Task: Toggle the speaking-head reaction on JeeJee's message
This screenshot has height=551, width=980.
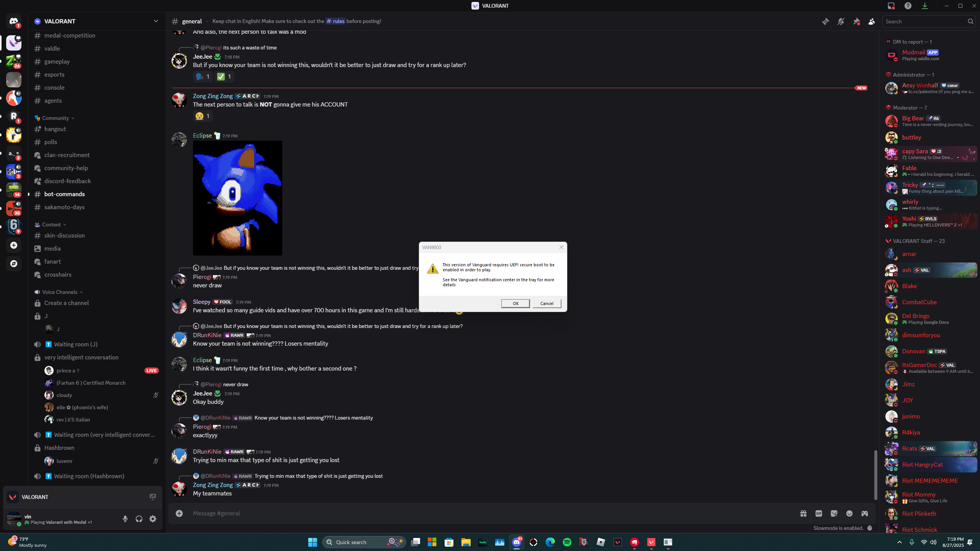Action: [203, 76]
